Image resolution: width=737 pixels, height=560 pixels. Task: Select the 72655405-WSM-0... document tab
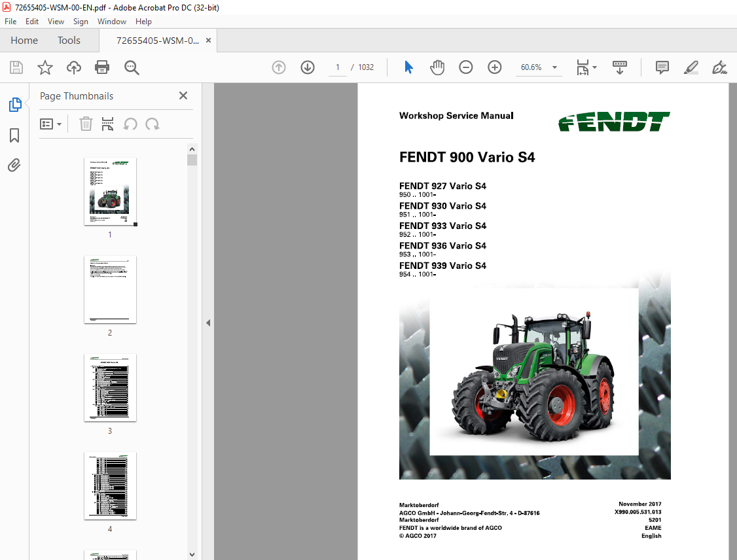tap(158, 41)
